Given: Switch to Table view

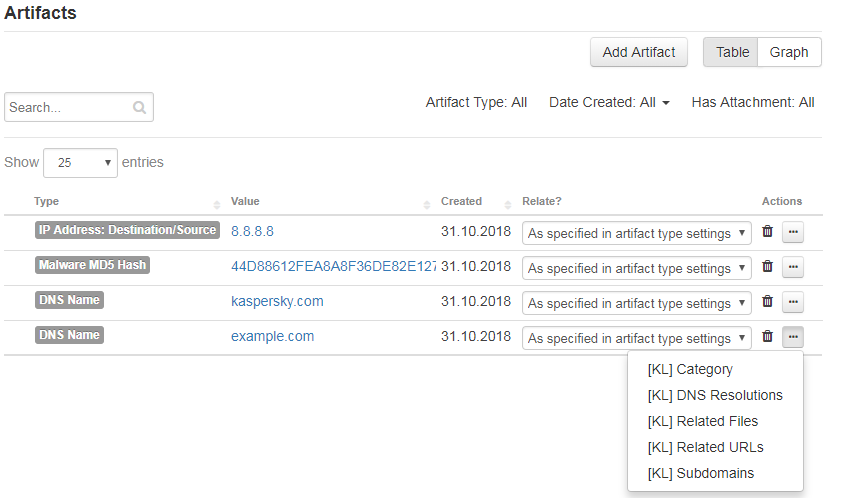Looking at the screenshot, I should [731, 52].
